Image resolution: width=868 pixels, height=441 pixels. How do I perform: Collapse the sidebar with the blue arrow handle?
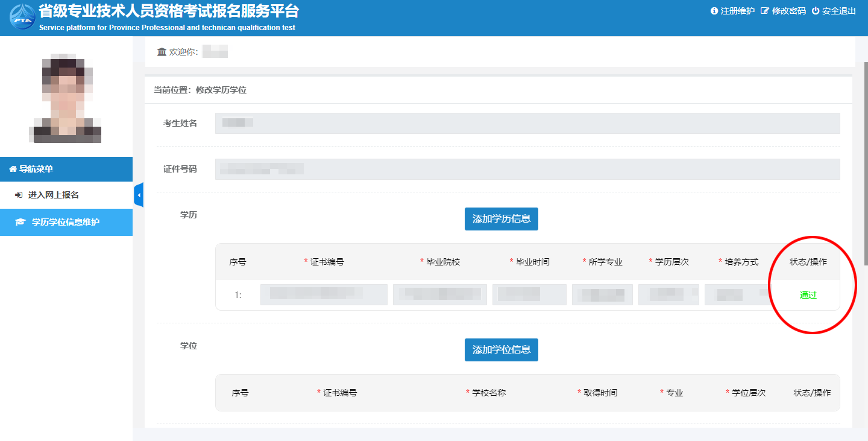click(x=139, y=195)
